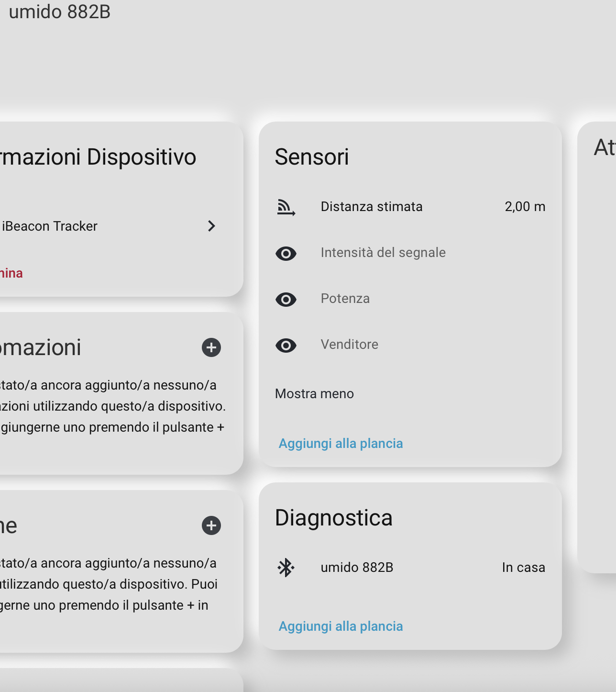Select the Potenza sensor row label
The height and width of the screenshot is (692, 616).
(345, 299)
